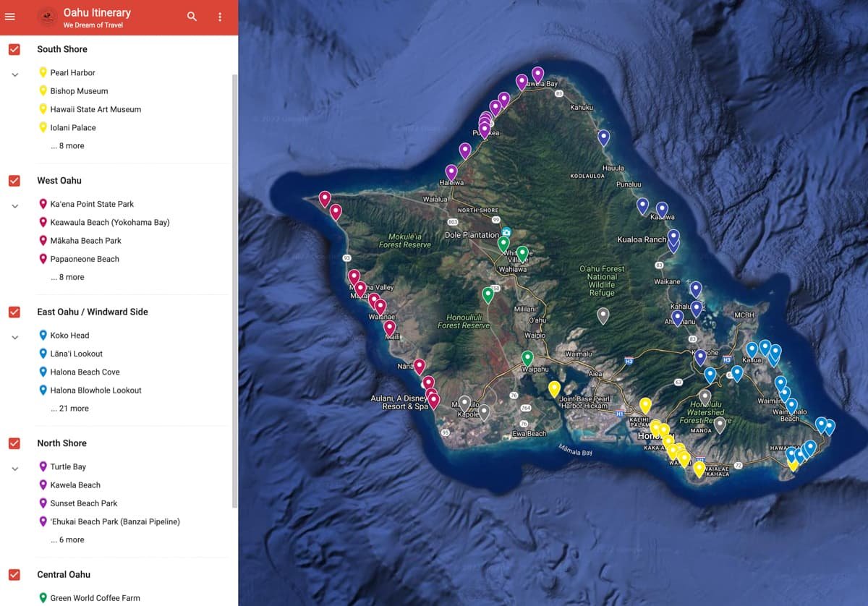The width and height of the screenshot is (868, 606).
Task: Click the search magnifier icon
Action: click(x=192, y=17)
